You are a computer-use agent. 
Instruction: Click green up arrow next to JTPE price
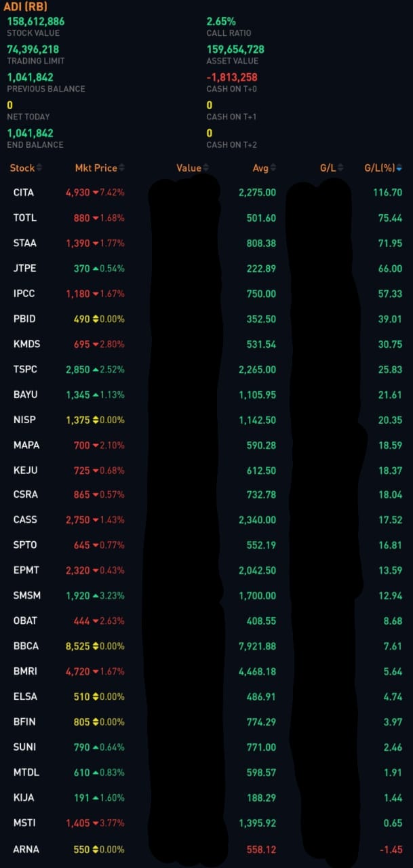click(x=95, y=269)
